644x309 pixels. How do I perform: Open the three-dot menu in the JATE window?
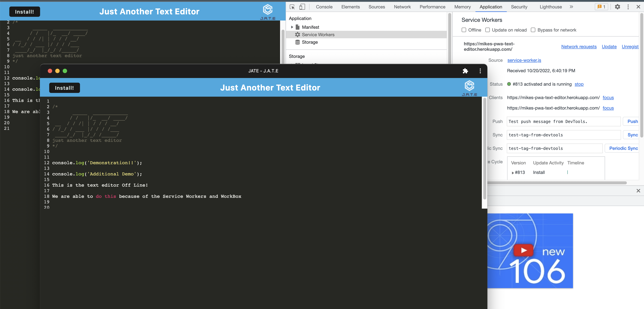pos(480,71)
